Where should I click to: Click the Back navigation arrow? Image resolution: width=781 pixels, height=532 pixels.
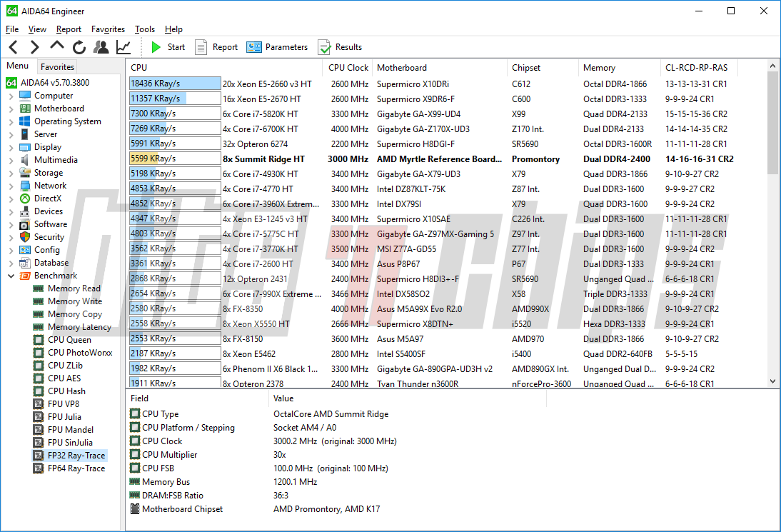[14, 47]
